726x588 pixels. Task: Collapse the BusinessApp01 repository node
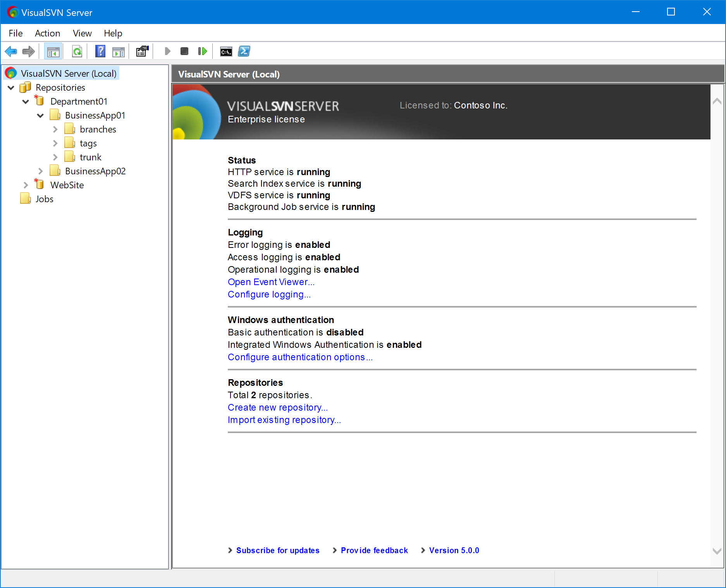pos(40,115)
